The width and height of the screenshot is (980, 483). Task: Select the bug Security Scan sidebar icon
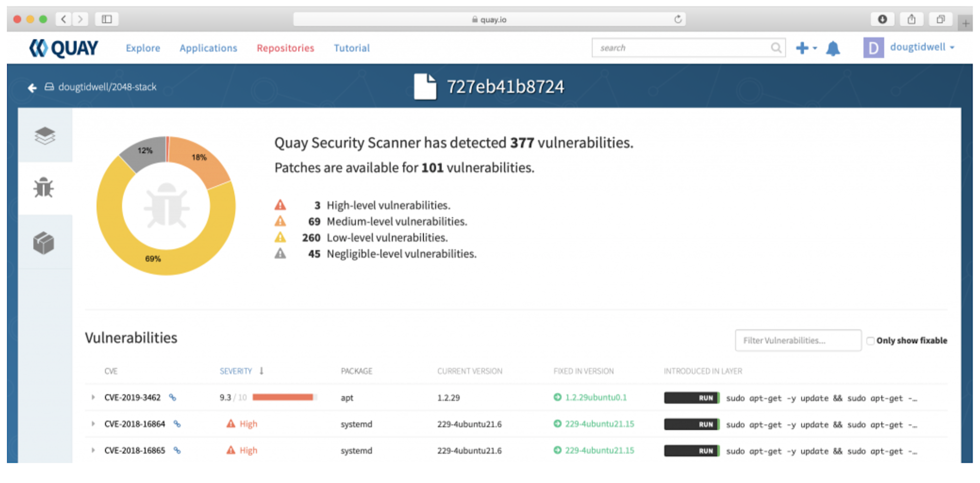point(44,188)
